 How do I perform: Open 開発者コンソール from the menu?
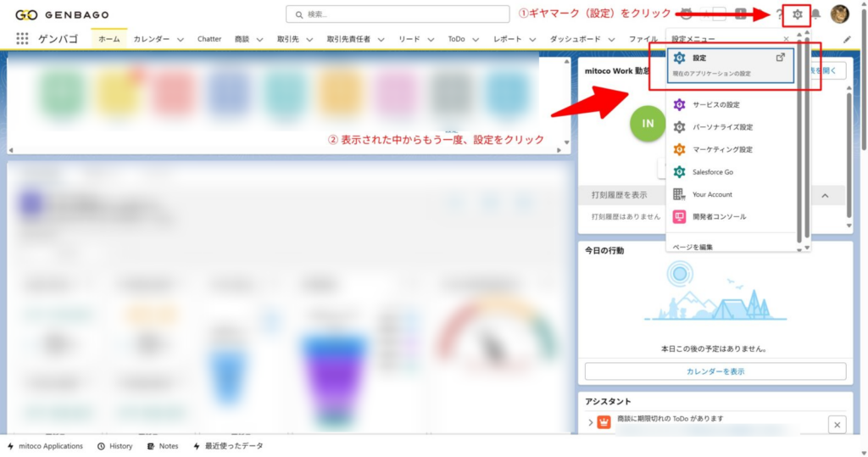click(x=719, y=217)
